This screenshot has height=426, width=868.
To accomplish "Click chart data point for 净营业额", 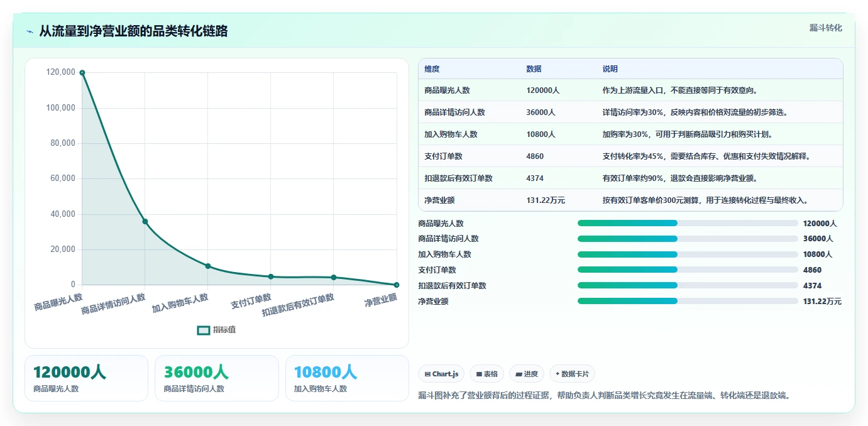I will (x=397, y=285).
